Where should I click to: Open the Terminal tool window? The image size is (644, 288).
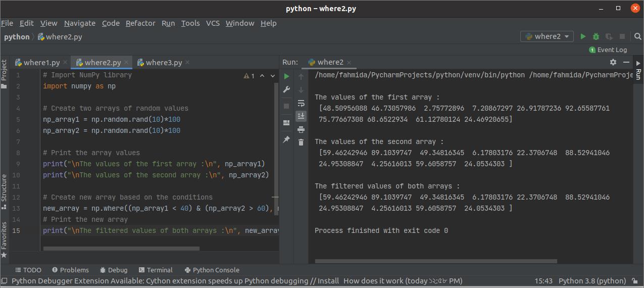pos(156,270)
